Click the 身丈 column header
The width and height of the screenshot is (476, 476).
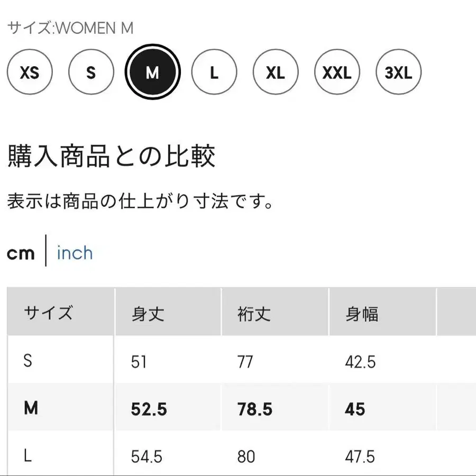148,314
